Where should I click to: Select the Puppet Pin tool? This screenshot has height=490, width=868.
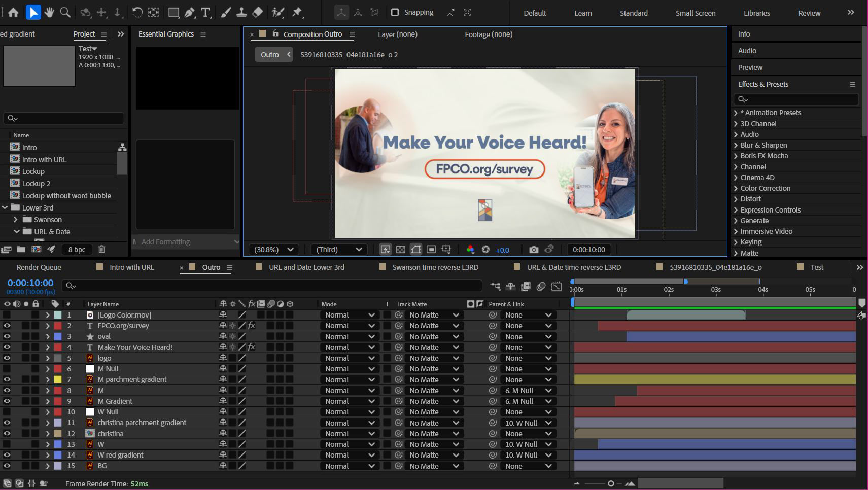pyautogui.click(x=297, y=13)
